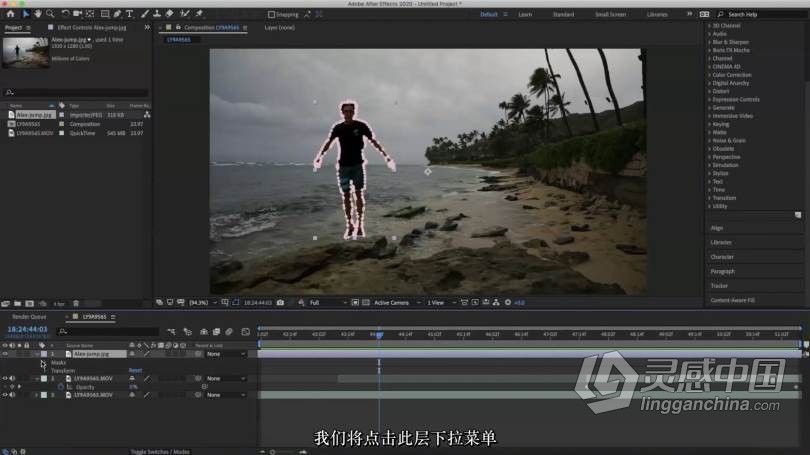The height and width of the screenshot is (455, 810).
Task: Toggle visibility of layer 3 LY9A9565.MOV
Action: point(5,395)
